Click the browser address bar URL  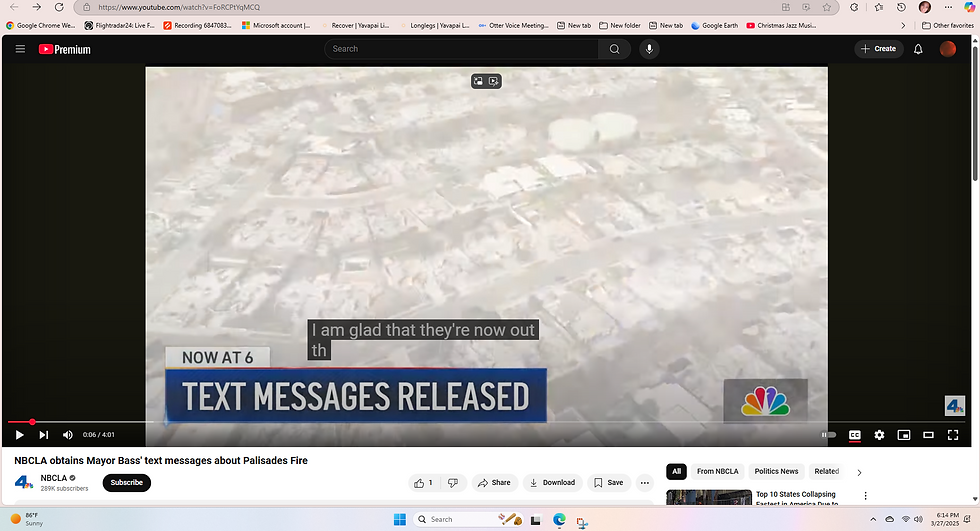179,7
